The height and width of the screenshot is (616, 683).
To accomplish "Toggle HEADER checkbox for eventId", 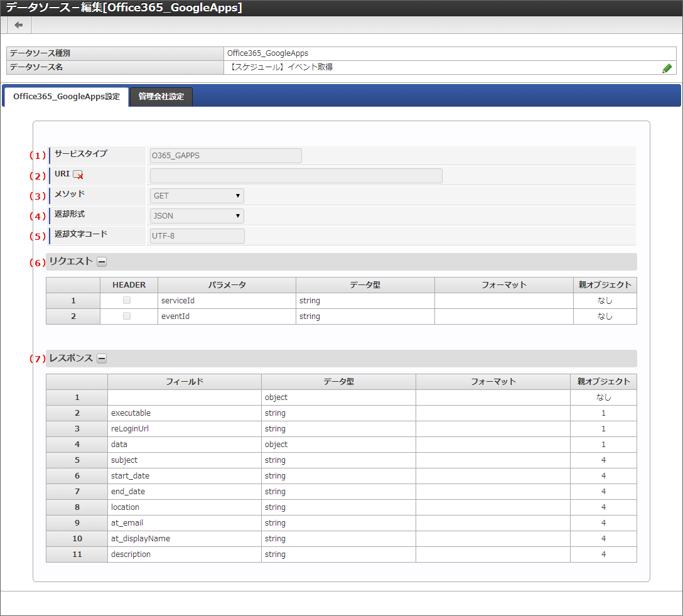I will (x=127, y=316).
